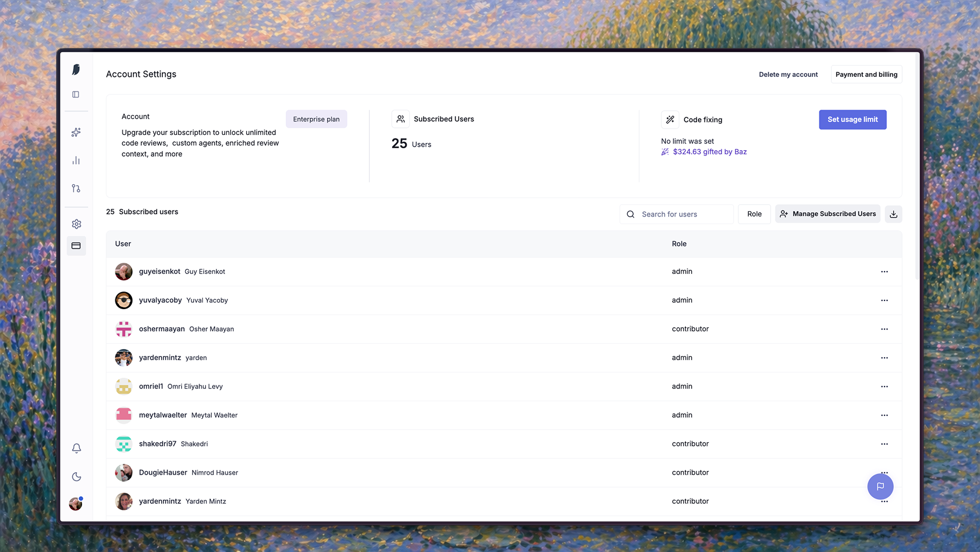
Task: Click the Subscribed Users people icon
Action: pyautogui.click(x=400, y=119)
